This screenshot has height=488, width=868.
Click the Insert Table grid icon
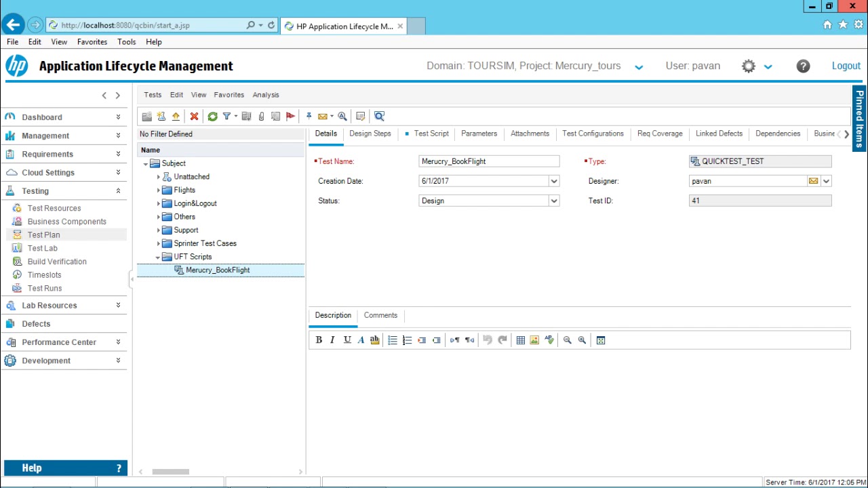click(x=520, y=340)
